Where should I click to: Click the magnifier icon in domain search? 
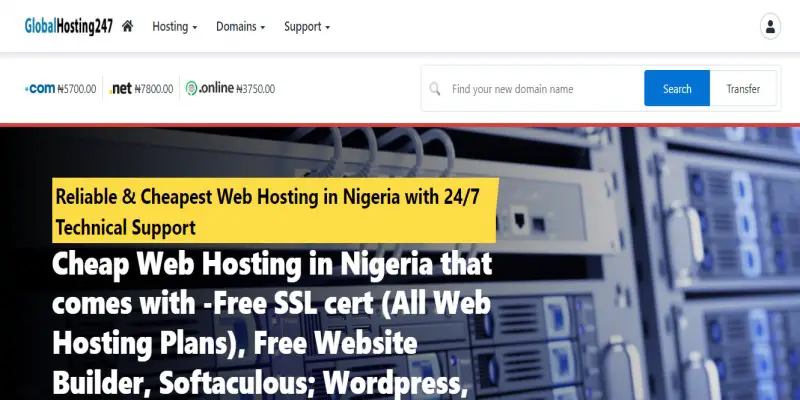pyautogui.click(x=435, y=89)
